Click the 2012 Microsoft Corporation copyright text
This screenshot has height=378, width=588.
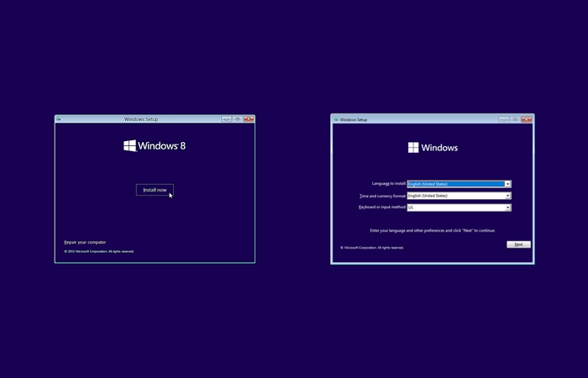[99, 252]
